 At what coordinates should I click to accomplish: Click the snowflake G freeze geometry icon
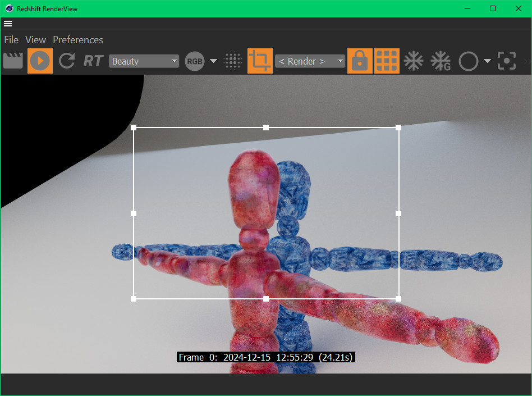[x=441, y=61]
